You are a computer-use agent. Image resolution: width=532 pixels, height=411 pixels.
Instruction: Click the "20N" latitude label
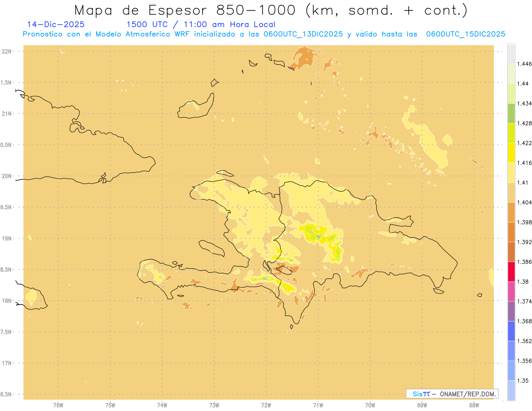click(7, 176)
